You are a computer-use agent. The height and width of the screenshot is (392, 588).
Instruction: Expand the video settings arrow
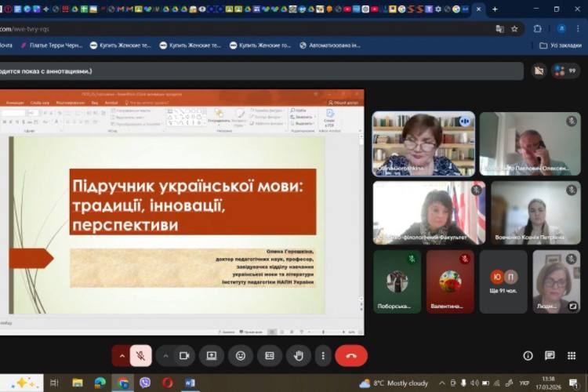(x=165, y=355)
